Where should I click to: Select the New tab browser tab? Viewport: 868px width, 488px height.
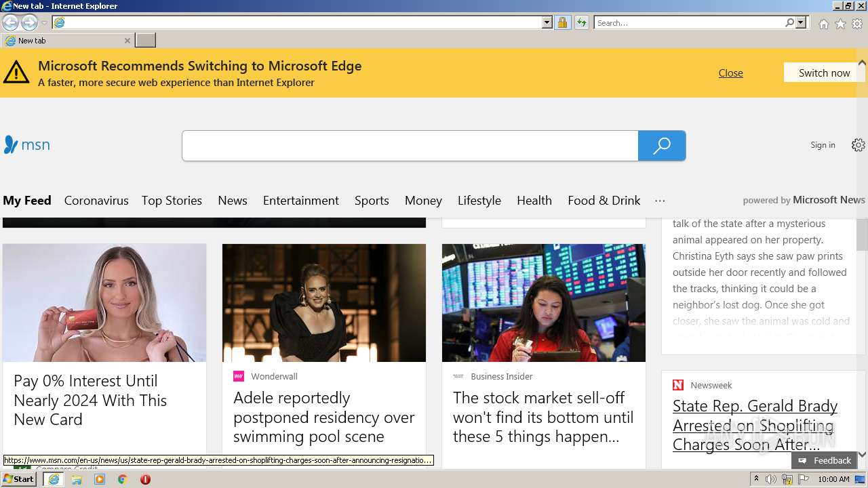tap(66, 41)
